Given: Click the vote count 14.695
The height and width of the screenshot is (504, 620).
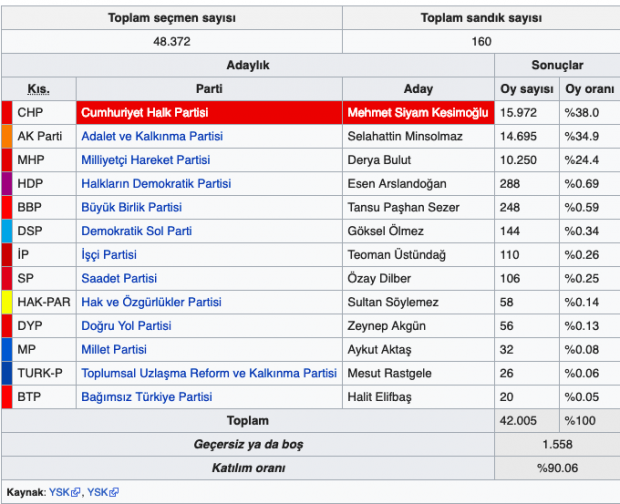Looking at the screenshot, I should click(x=518, y=136).
